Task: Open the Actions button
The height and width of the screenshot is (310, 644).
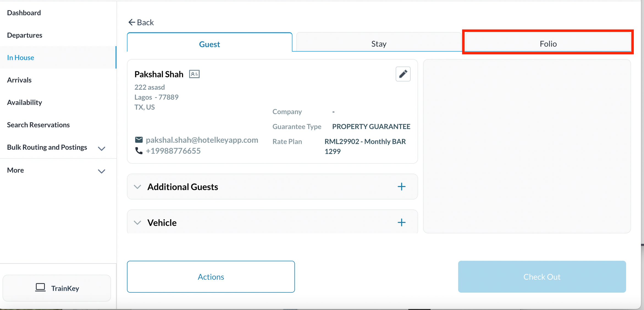Action: coord(211,276)
